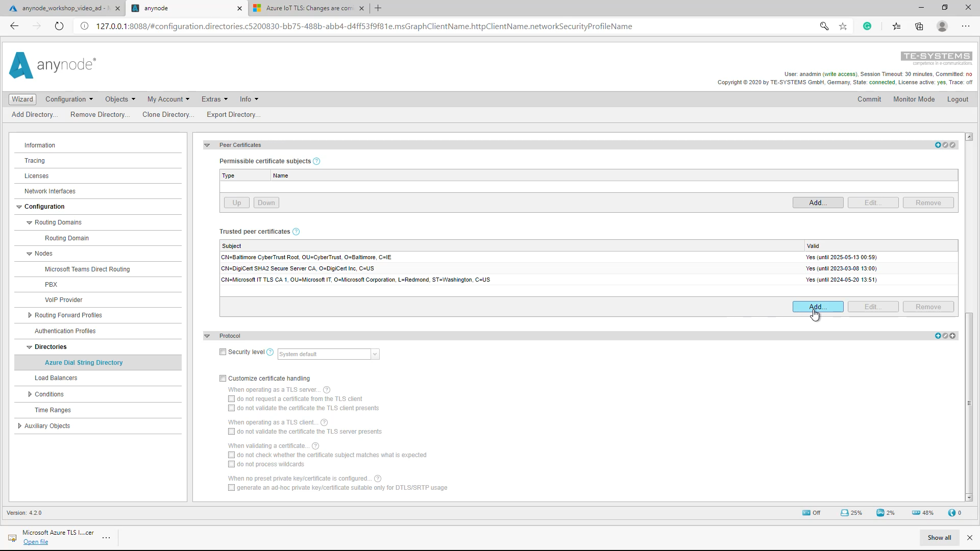Click the Wizard button
Screen dimensions: 980x551
[22, 99]
